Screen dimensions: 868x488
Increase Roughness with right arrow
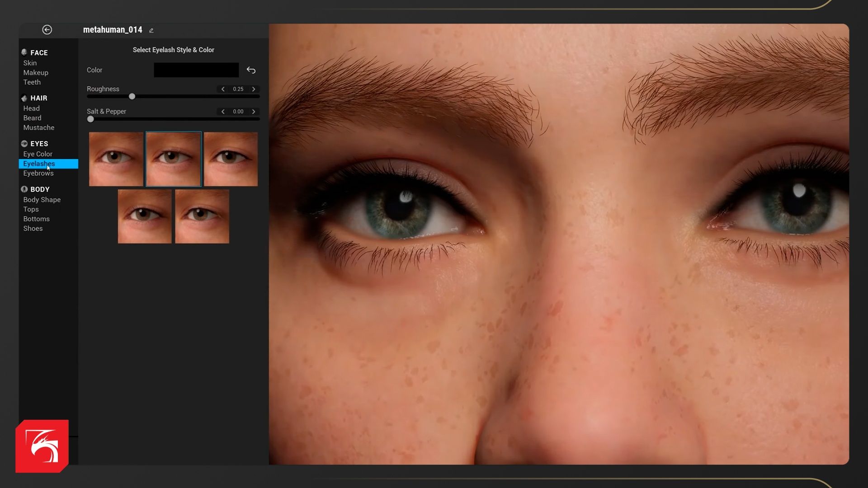(x=254, y=89)
